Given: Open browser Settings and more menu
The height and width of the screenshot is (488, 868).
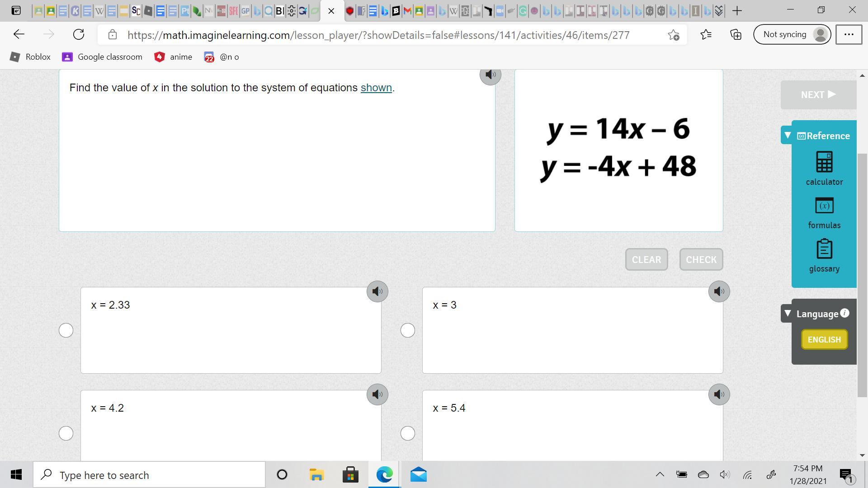Looking at the screenshot, I should pyautogui.click(x=849, y=34).
